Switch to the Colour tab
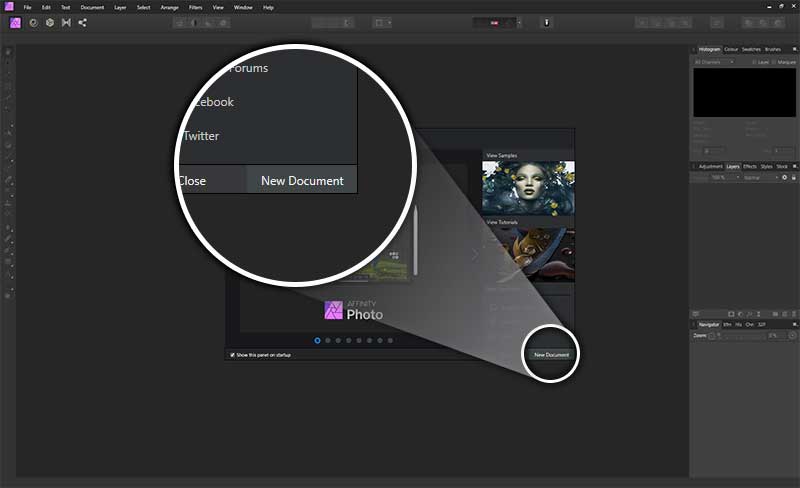Image resolution: width=800 pixels, height=488 pixels. coord(731,50)
